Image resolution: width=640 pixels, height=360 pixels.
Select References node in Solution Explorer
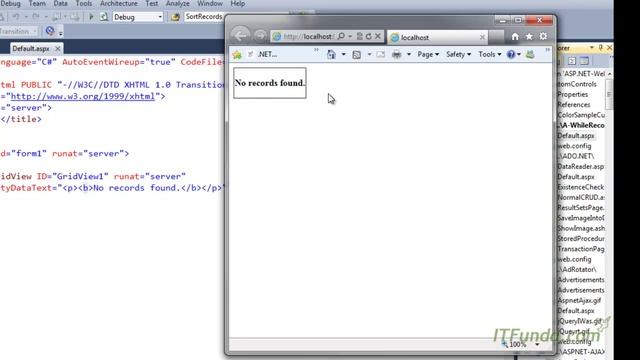tap(574, 104)
